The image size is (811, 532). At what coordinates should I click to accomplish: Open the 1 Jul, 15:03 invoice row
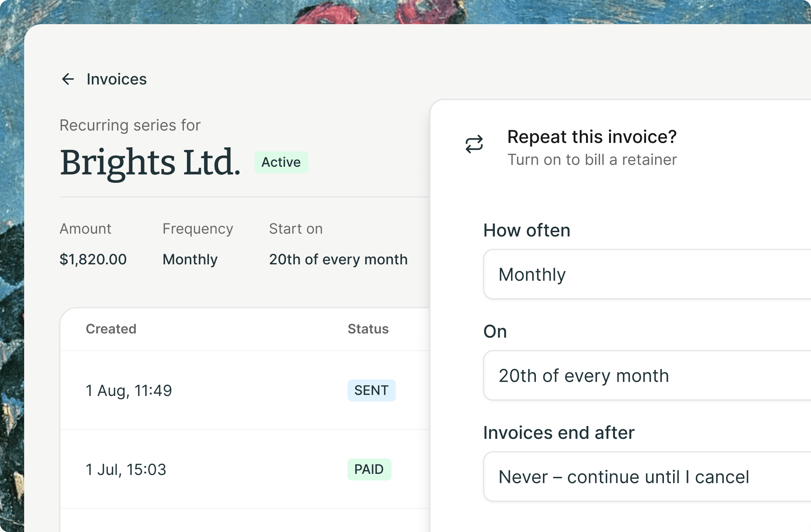click(245, 469)
